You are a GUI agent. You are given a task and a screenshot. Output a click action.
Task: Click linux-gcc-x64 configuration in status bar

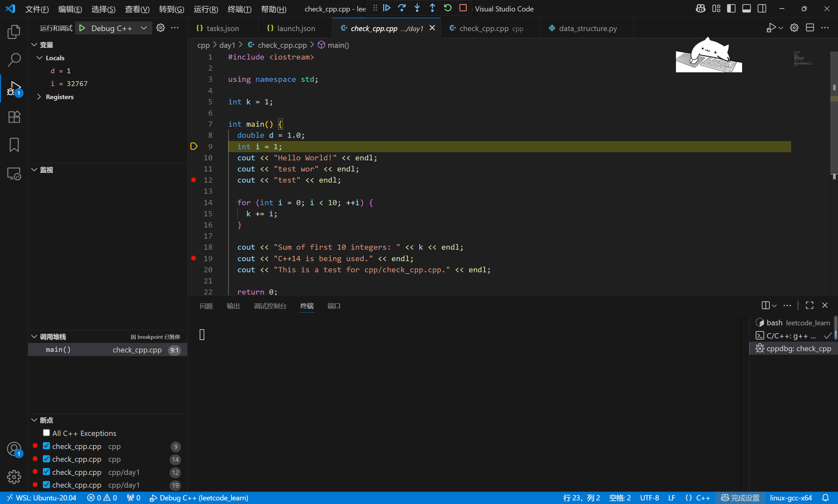point(791,498)
